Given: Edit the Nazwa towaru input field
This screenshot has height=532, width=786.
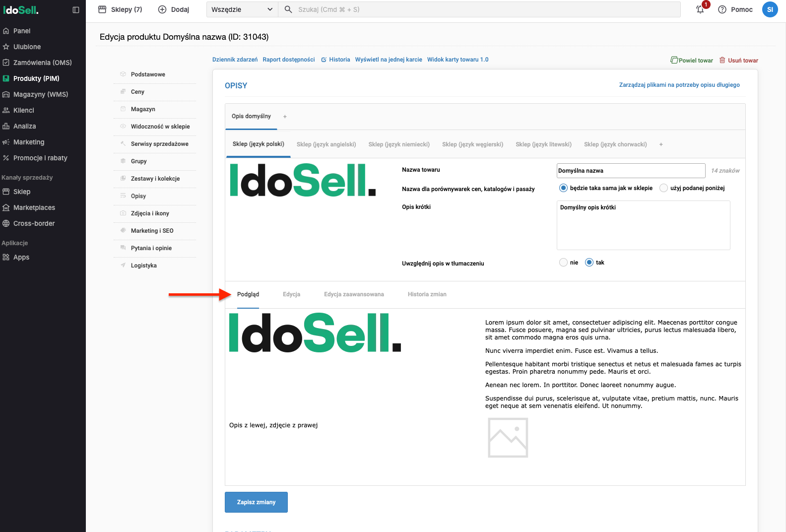Looking at the screenshot, I should (x=631, y=171).
